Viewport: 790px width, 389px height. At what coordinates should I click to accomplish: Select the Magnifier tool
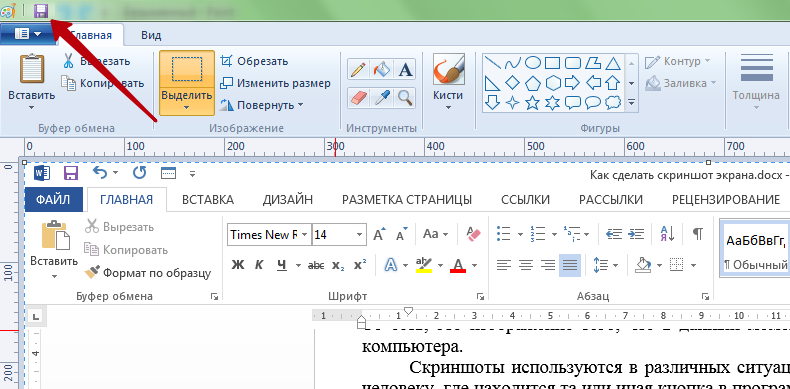click(405, 98)
